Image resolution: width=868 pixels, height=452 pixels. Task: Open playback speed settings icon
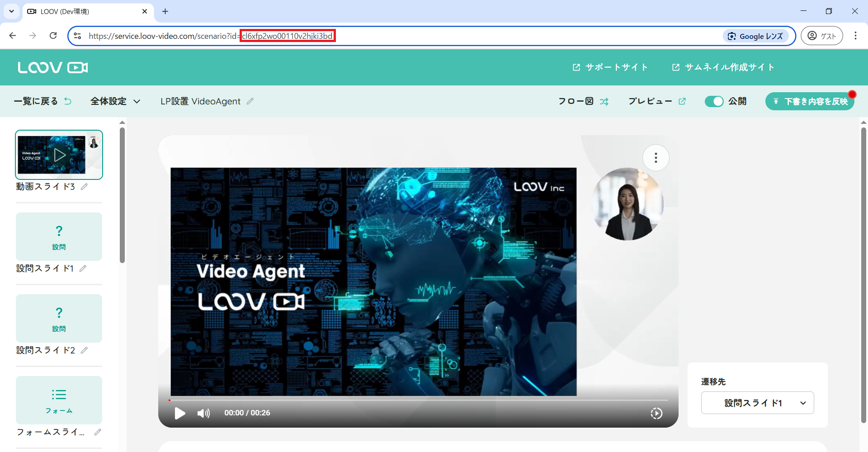point(656,413)
